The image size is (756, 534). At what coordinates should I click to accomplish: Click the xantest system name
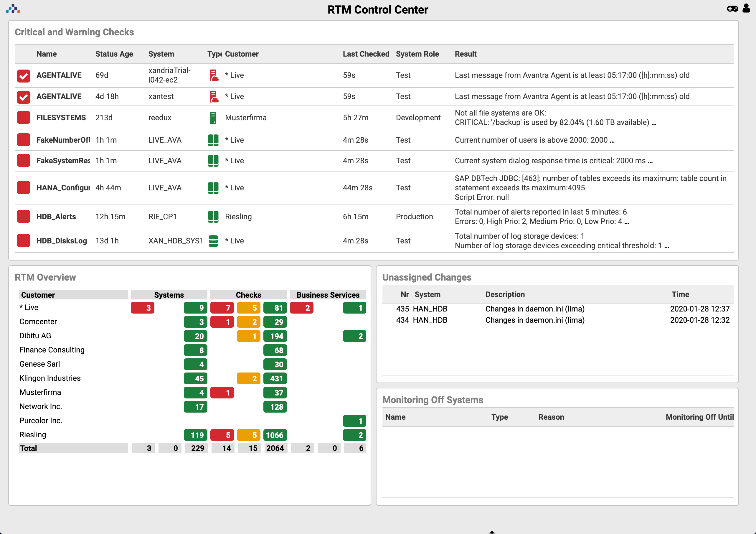tap(161, 97)
